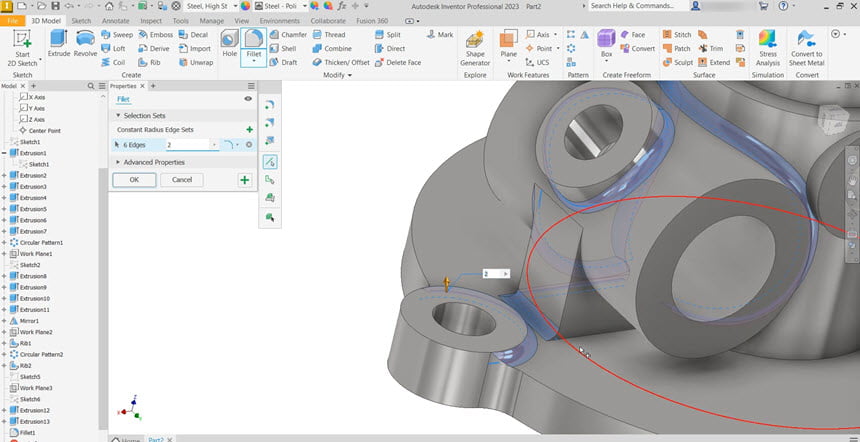Open the fx parameters icon

342,5
